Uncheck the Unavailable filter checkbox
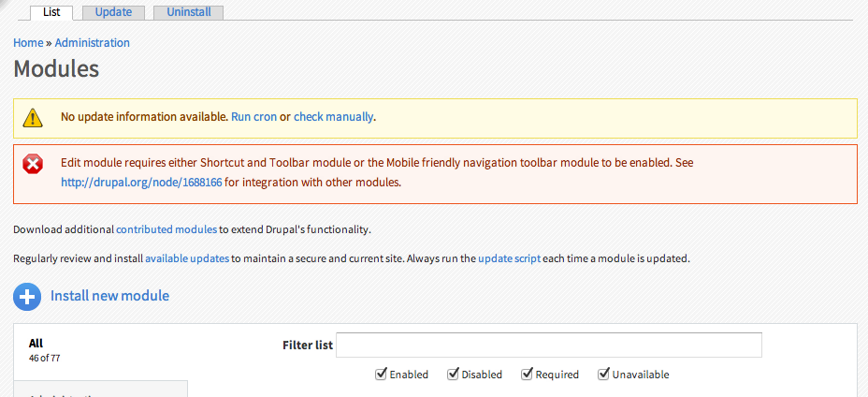The image size is (868, 397). [603, 374]
